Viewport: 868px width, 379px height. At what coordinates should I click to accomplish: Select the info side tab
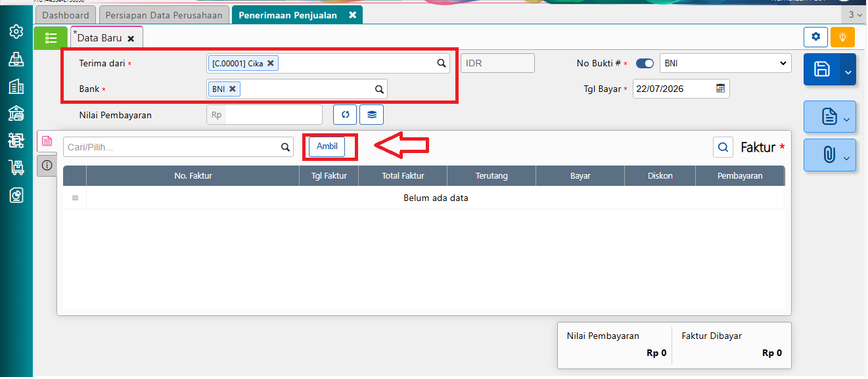click(x=47, y=166)
